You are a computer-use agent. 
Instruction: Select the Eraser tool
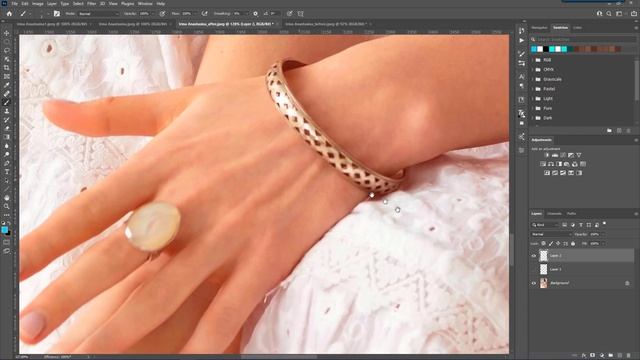(7, 129)
